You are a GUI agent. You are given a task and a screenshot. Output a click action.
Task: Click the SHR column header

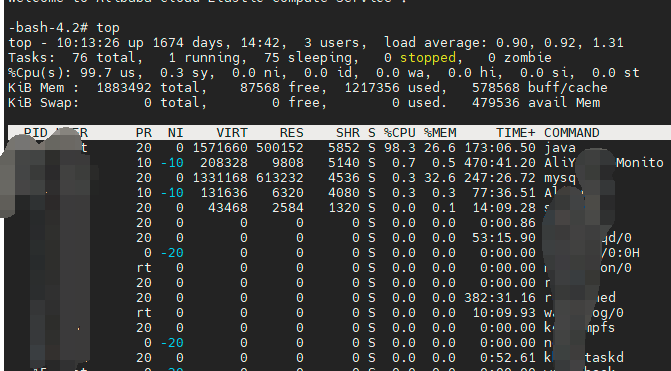(x=347, y=133)
